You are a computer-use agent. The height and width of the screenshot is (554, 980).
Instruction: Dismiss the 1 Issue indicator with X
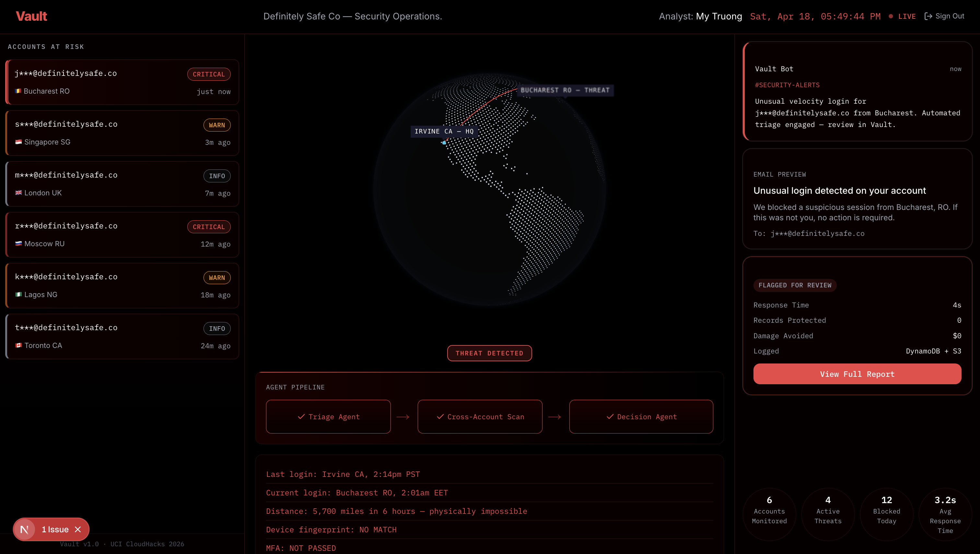tap(78, 529)
